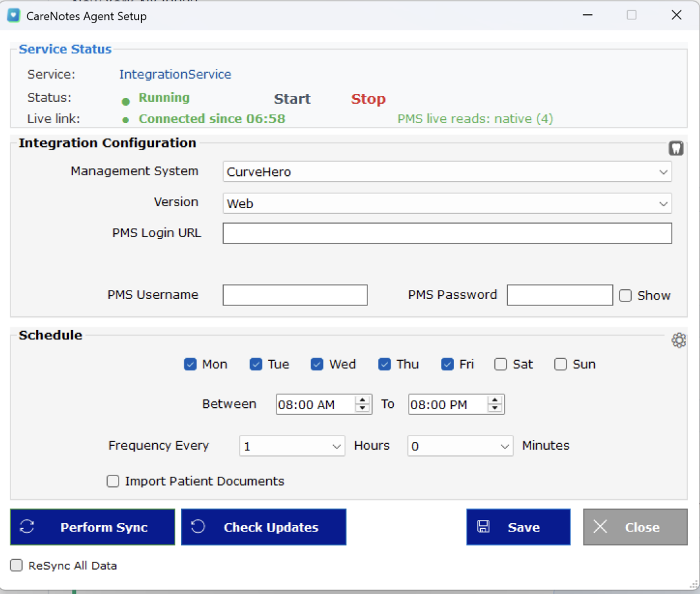Uncheck the Tue schedule checkbox
The height and width of the screenshot is (594, 700).
coord(256,364)
